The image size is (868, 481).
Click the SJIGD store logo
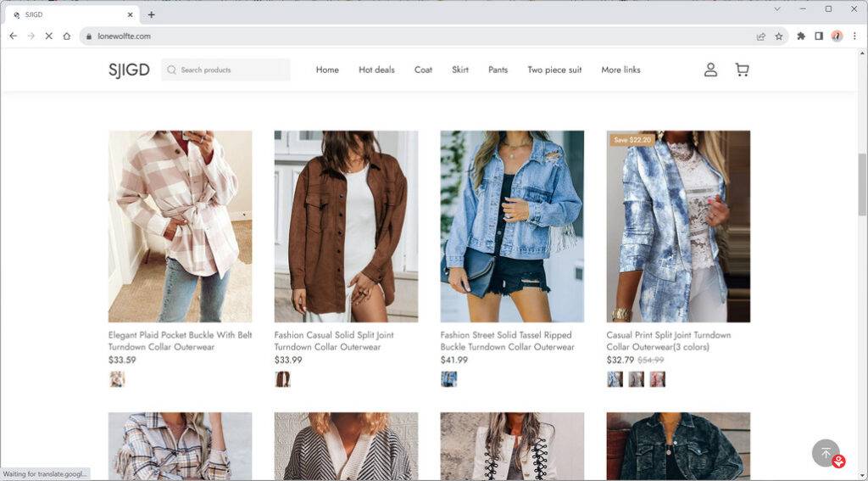click(x=129, y=70)
